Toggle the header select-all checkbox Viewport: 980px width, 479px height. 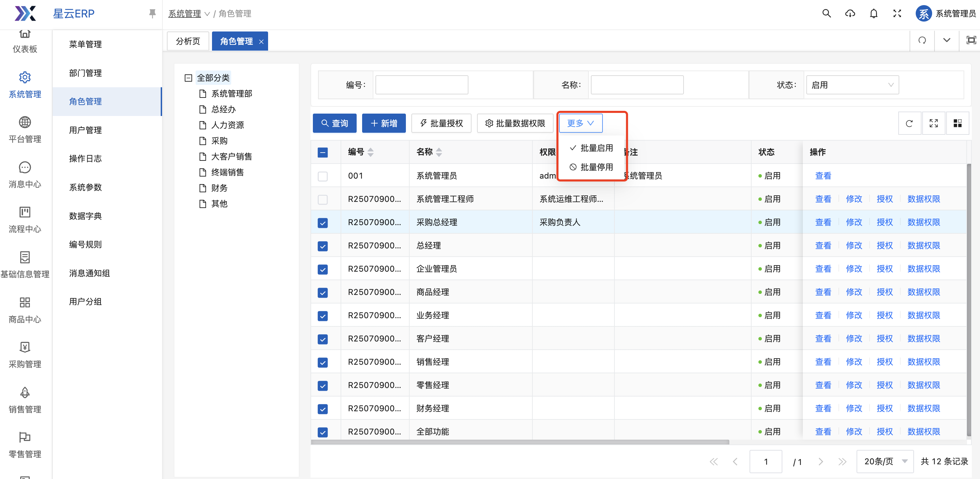[x=322, y=153]
